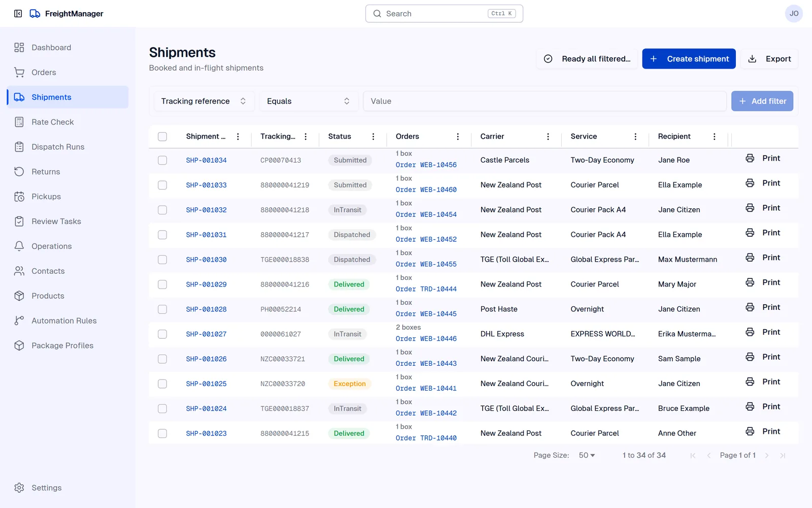
Task: Open Rate Check page
Action: pyautogui.click(x=67, y=122)
